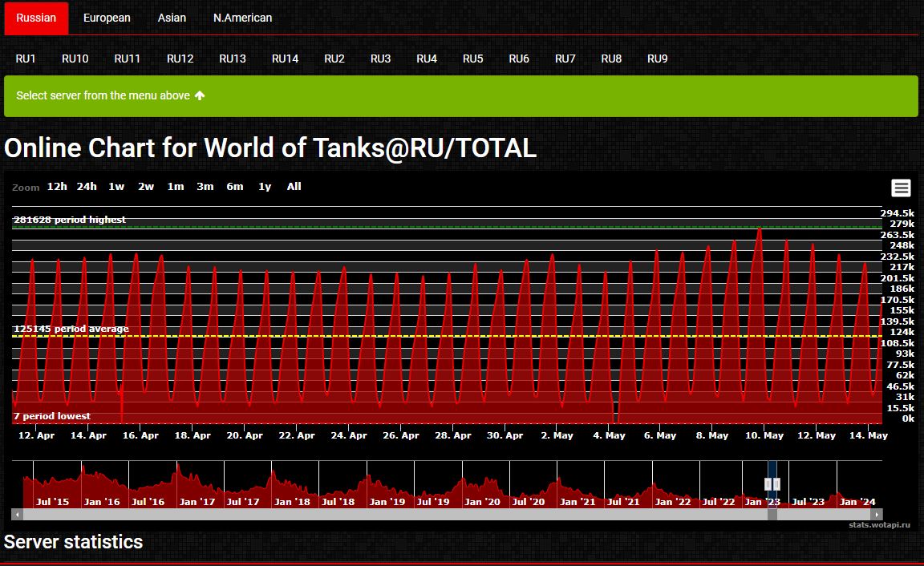Click the navigator scrollbar thumb
The width and height of the screenshot is (924, 566).
[772, 515]
